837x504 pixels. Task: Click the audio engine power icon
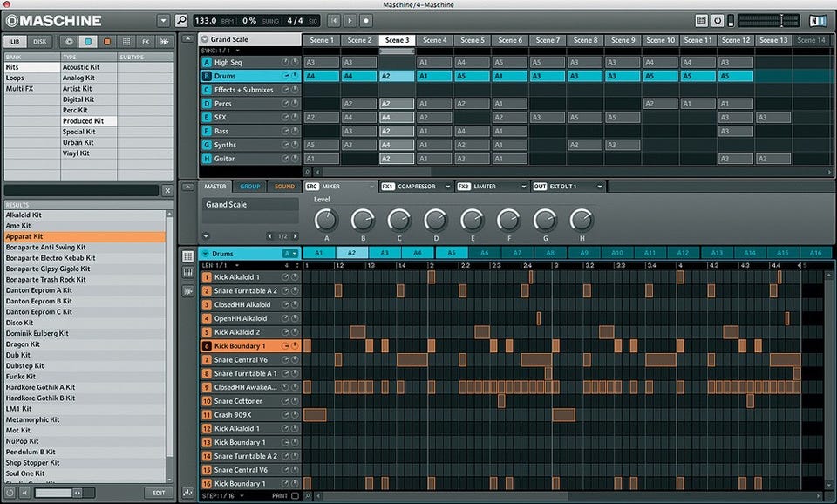coord(718,20)
